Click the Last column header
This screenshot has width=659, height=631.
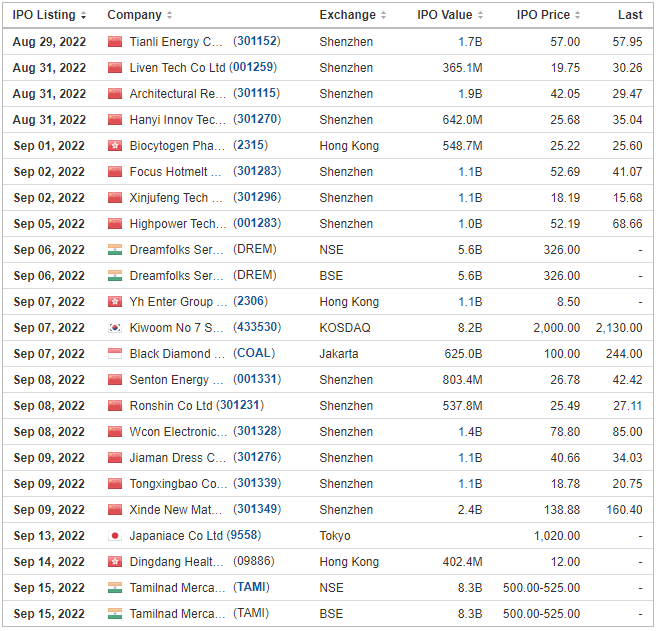tap(630, 15)
